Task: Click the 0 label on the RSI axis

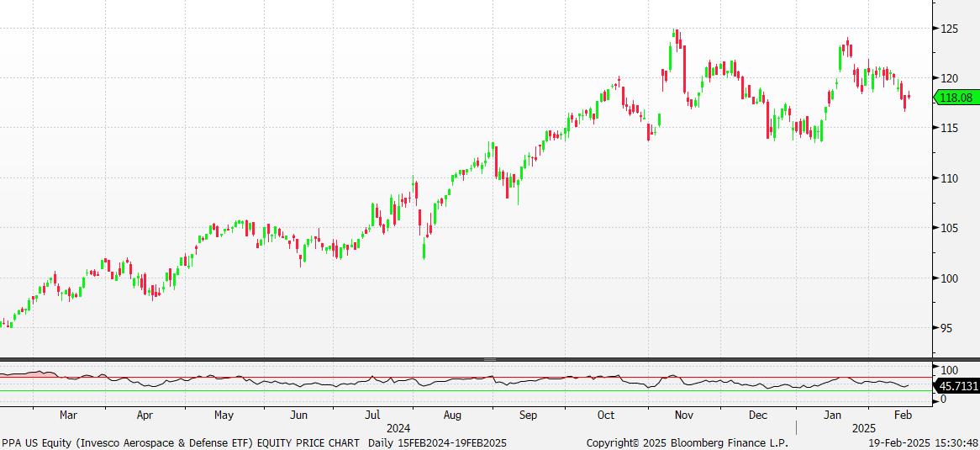Action: point(943,400)
